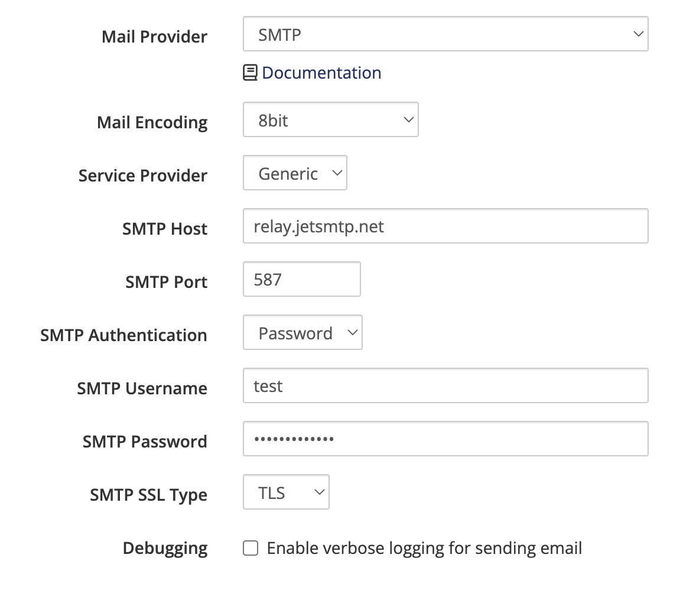This screenshot has width=683, height=616.
Task: Select the SMTP Username field containing test
Action: coord(445,386)
